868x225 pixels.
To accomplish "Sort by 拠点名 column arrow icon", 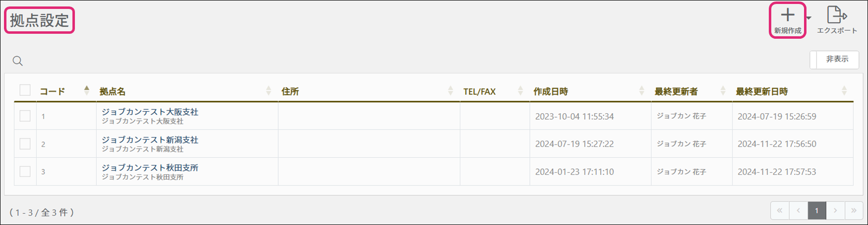I will click(268, 90).
